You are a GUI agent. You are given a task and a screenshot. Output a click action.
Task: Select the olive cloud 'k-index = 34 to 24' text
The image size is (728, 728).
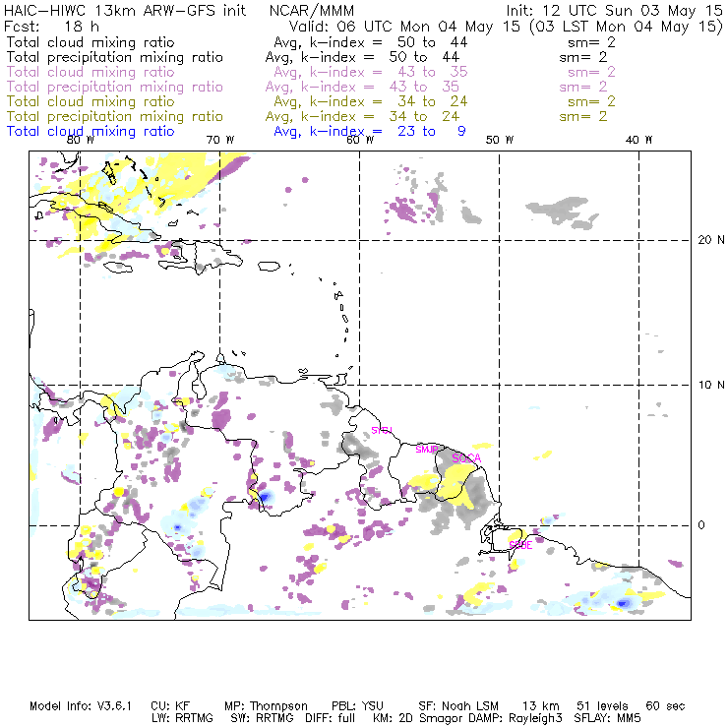point(389,101)
